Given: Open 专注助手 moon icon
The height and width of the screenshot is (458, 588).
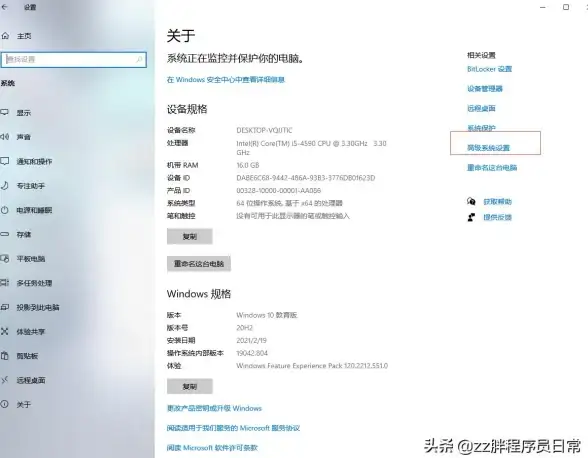Looking at the screenshot, I should click(x=4, y=186).
